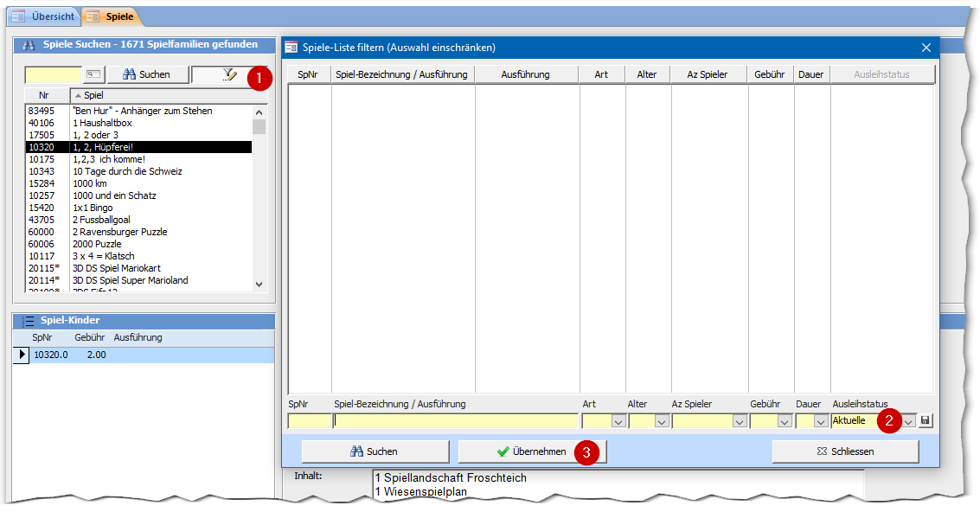
Task: Select game "Ben Hur" - Anhänger zum Stehen
Action: click(x=143, y=111)
